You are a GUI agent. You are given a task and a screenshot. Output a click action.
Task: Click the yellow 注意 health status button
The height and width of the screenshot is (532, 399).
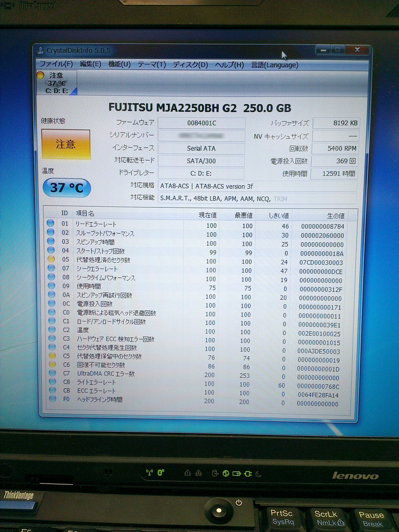pos(66,144)
